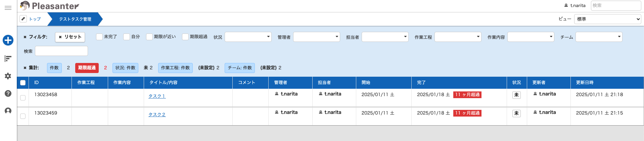Click the blue plus create-new icon
Screen dimensions: 644x141
click(8, 40)
